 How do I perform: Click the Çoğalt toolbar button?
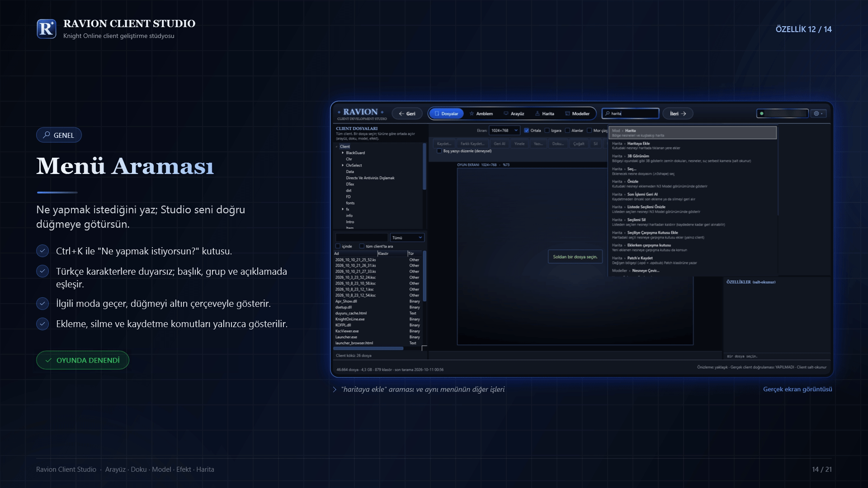point(579,144)
